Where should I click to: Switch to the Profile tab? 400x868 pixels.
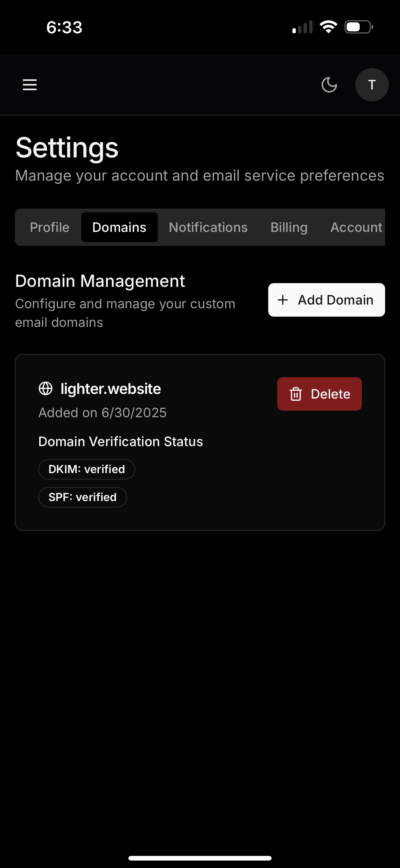coord(50,227)
